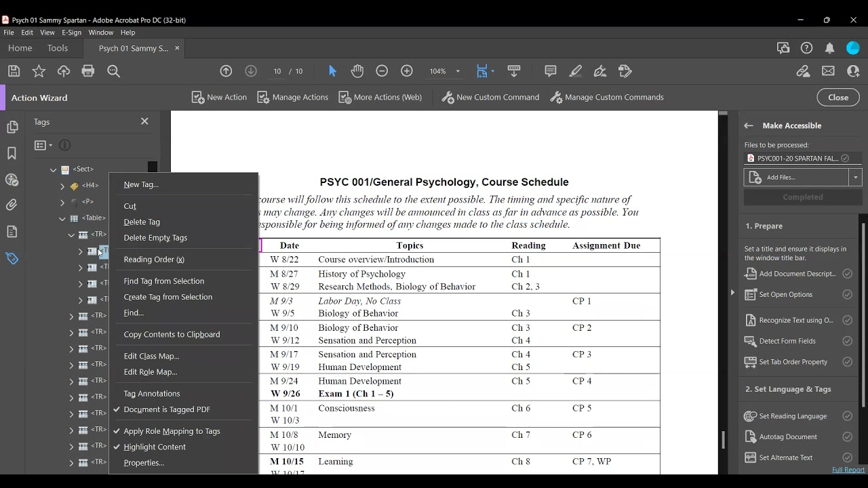Click Add Document Description status check

[x=847, y=274]
